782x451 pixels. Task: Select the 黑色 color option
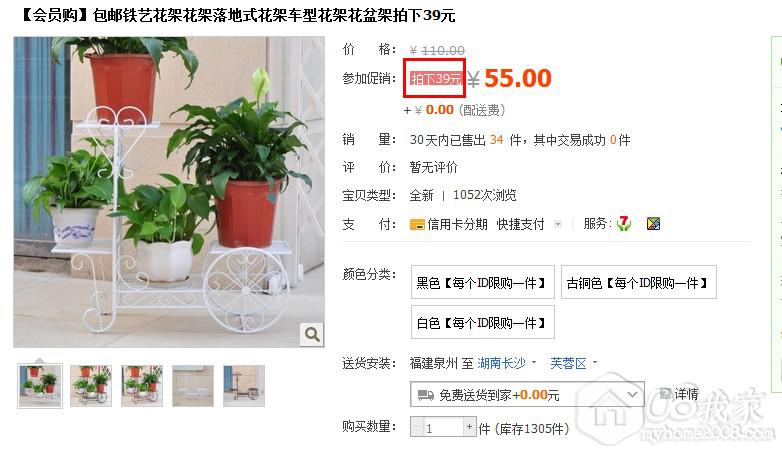click(482, 282)
